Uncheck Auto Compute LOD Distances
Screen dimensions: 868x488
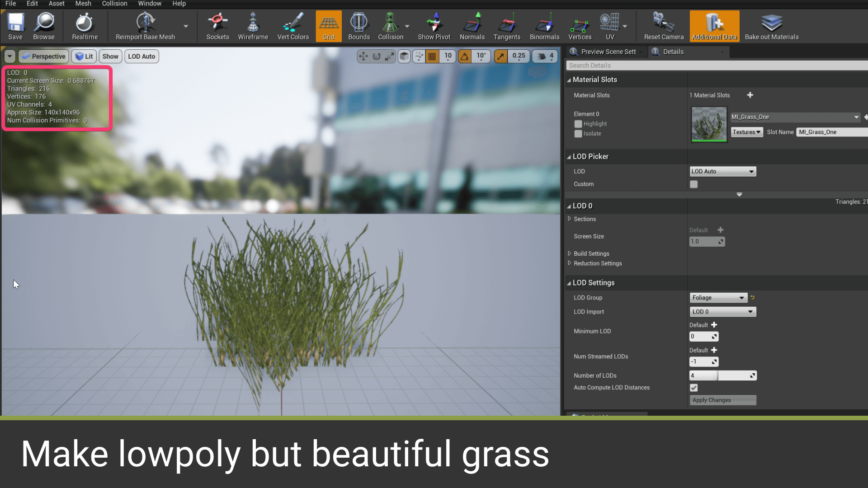click(693, 388)
